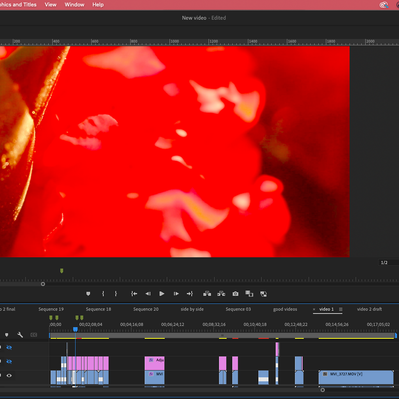
Task: Play the sequence in Program Monitor
Action: [x=162, y=294]
